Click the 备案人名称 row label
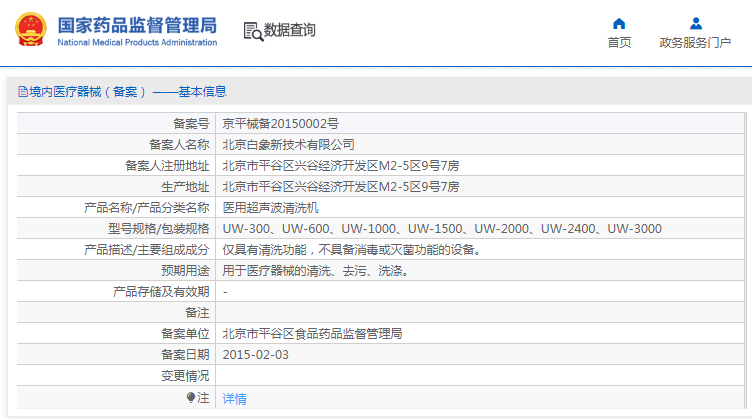Image resolution: width=752 pixels, height=419 pixels. (179, 145)
